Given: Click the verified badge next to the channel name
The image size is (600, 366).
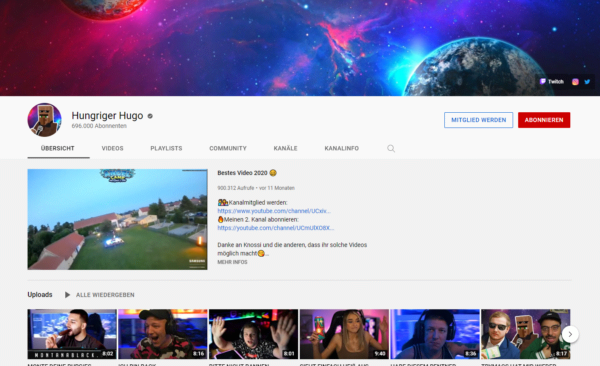Looking at the screenshot, I should click(x=150, y=116).
